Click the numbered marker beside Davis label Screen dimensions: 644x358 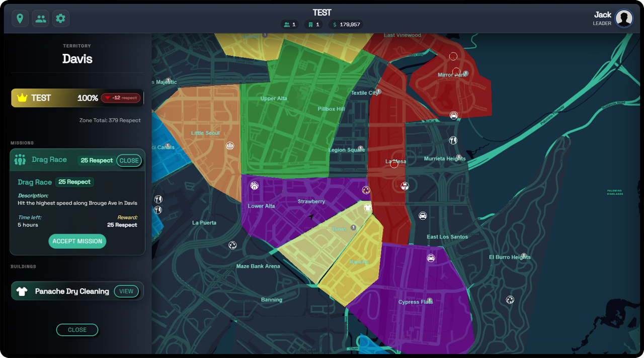tap(353, 227)
